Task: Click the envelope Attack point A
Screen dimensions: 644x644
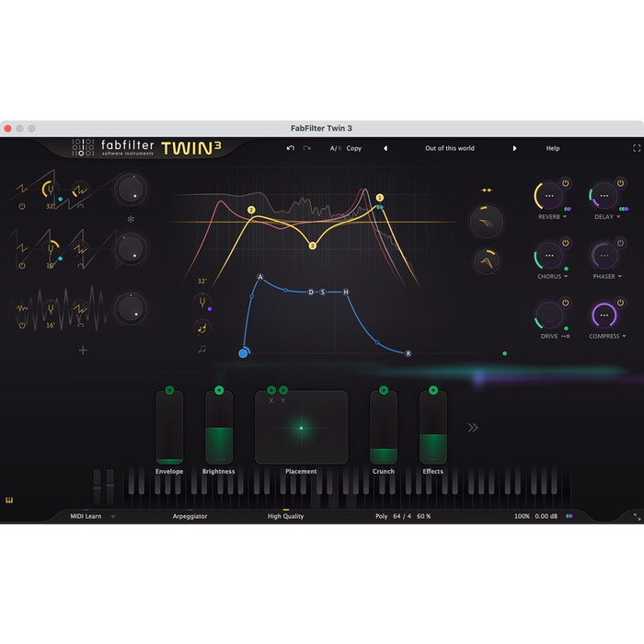Action: [x=260, y=277]
